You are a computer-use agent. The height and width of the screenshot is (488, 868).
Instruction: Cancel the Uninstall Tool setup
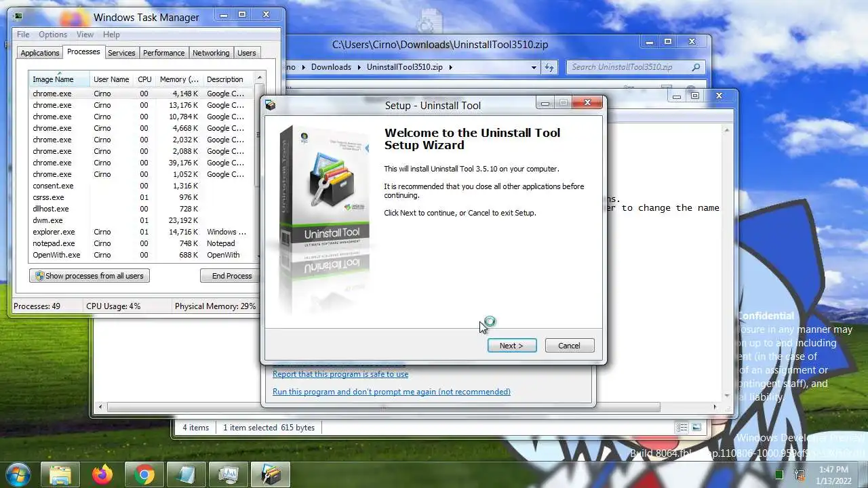pos(569,346)
